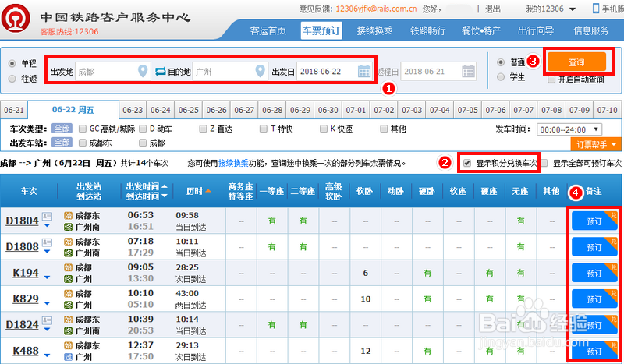Image resolution: width=624 pixels, height=364 pixels.
Task: Expand stops list for D1808
Action: click(48, 252)
